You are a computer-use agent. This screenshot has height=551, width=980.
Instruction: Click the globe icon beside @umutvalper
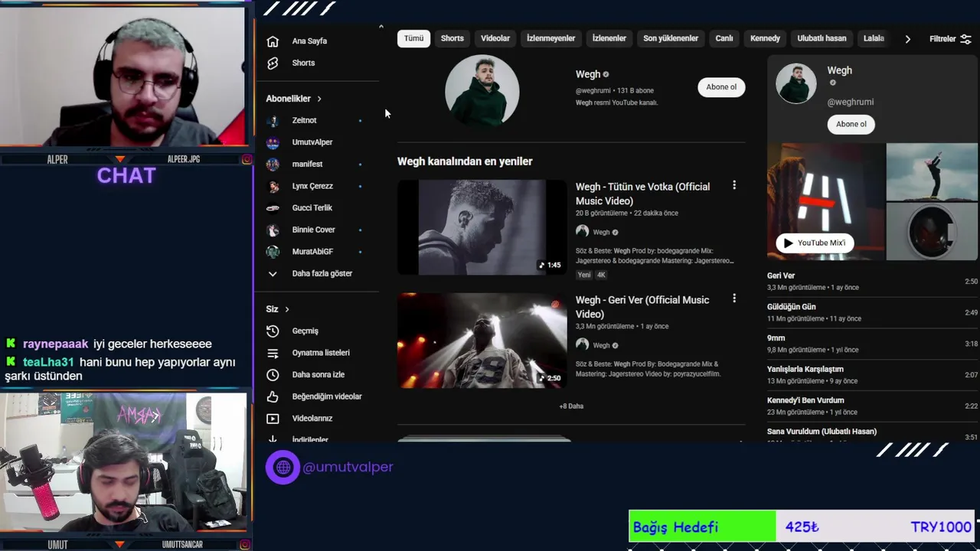pos(283,467)
